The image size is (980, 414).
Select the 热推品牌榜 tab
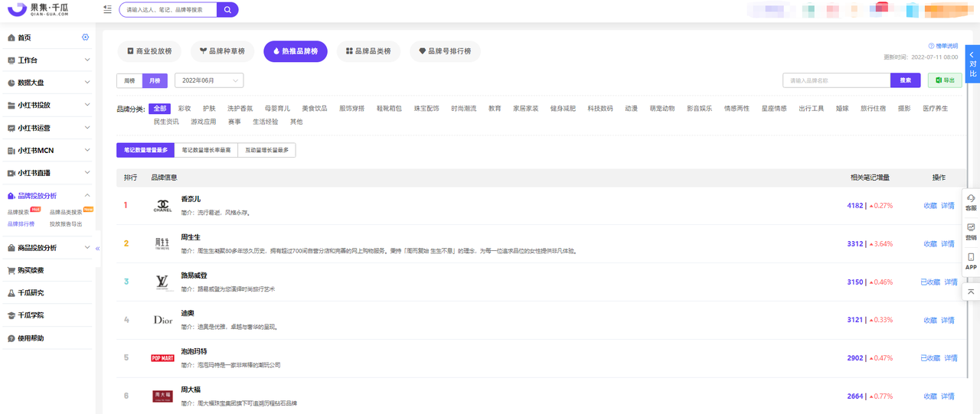(296, 51)
